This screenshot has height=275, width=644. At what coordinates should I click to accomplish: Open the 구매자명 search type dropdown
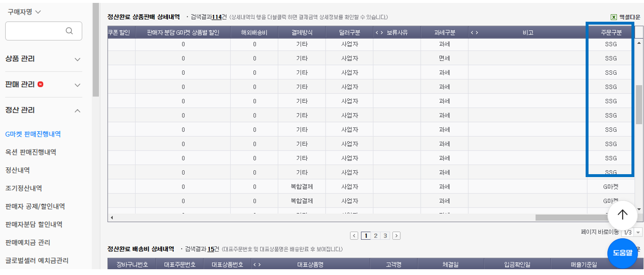click(25, 12)
